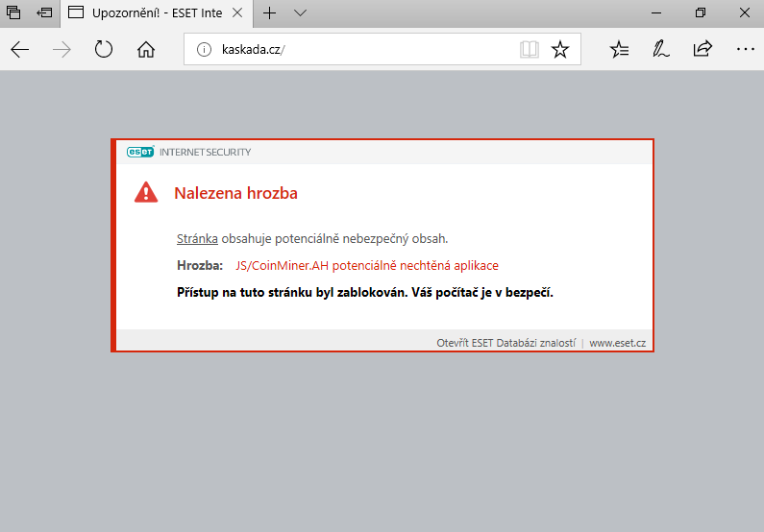Add page to favorites star
The height and width of the screenshot is (532, 764).
point(560,49)
